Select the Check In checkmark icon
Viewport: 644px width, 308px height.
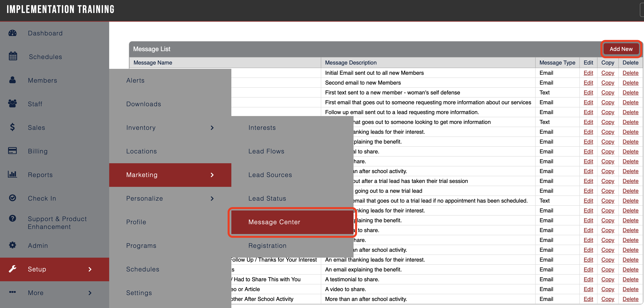coord(12,198)
